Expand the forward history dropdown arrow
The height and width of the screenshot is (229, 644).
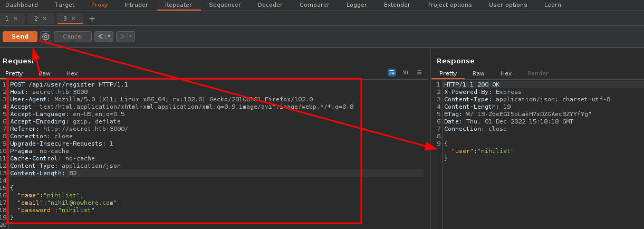click(131, 36)
